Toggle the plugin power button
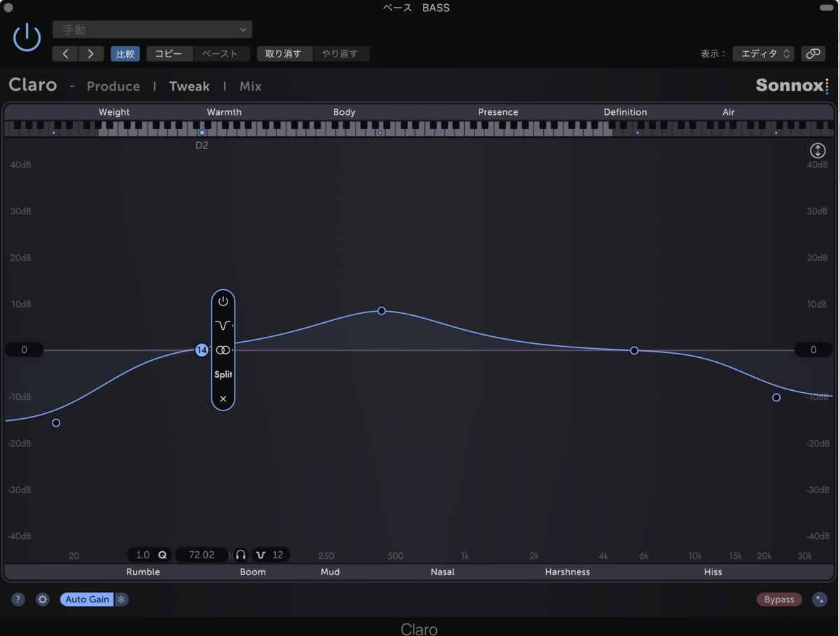This screenshot has height=636, width=840. [x=27, y=37]
